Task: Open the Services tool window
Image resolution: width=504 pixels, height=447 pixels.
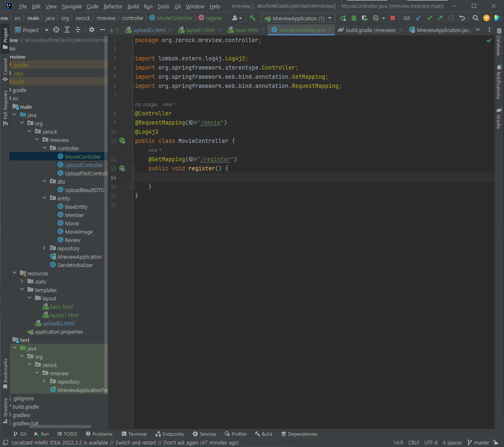Action: click(205, 434)
